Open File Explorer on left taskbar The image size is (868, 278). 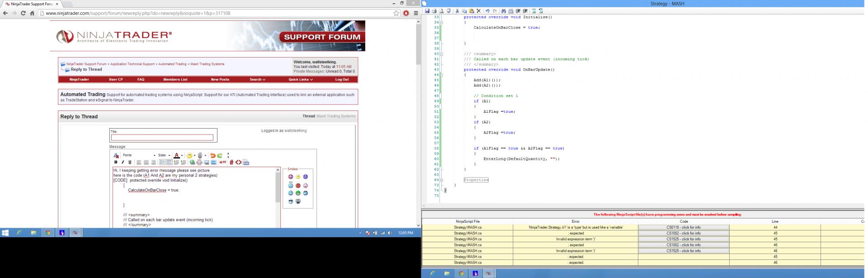click(x=33, y=233)
